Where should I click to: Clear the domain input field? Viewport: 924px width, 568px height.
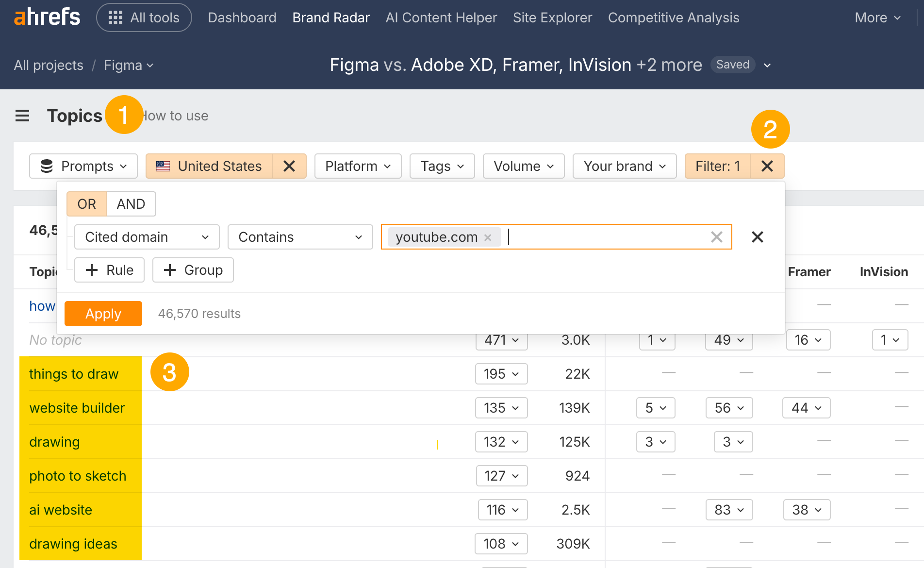(717, 237)
